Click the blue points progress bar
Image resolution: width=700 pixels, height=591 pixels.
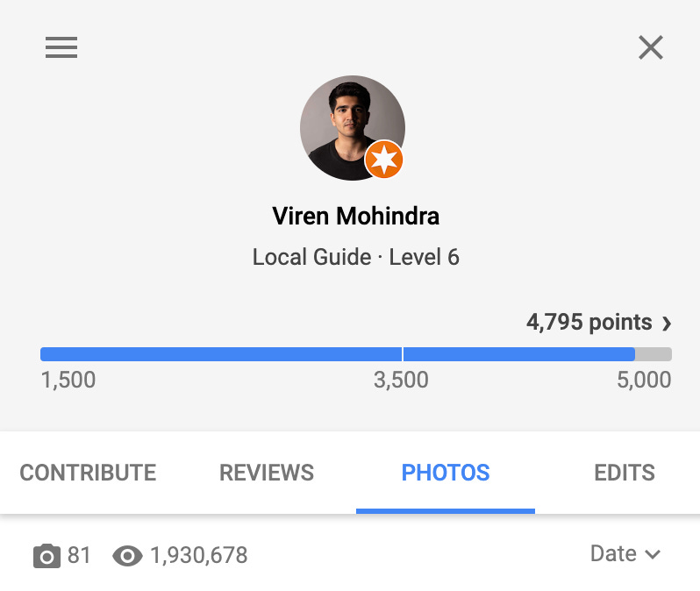(x=338, y=354)
